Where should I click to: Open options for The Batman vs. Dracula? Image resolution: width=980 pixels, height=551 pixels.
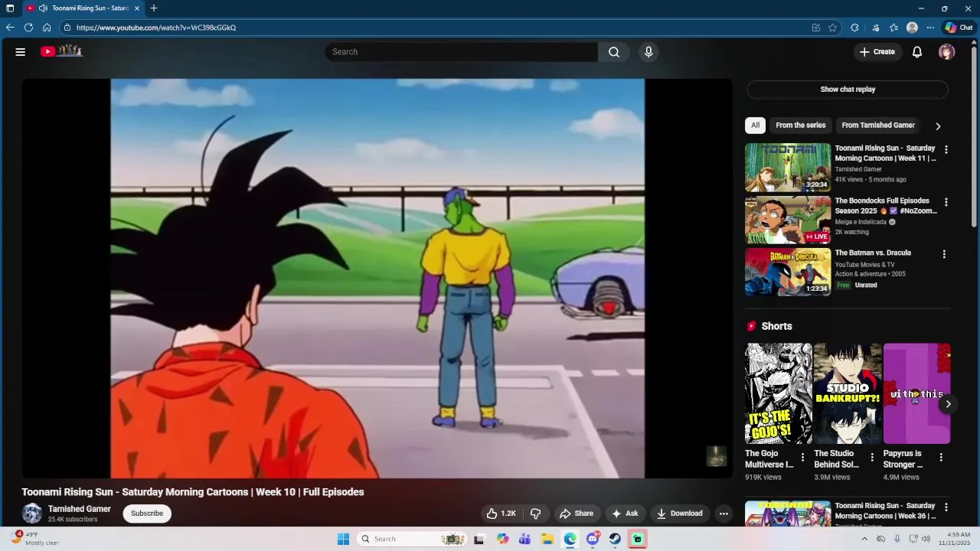coord(944,254)
